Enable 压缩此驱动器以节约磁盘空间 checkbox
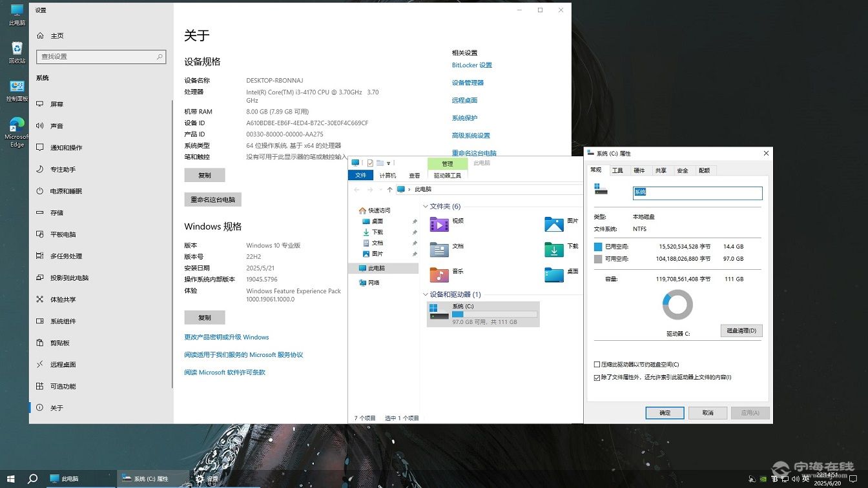 tap(597, 365)
